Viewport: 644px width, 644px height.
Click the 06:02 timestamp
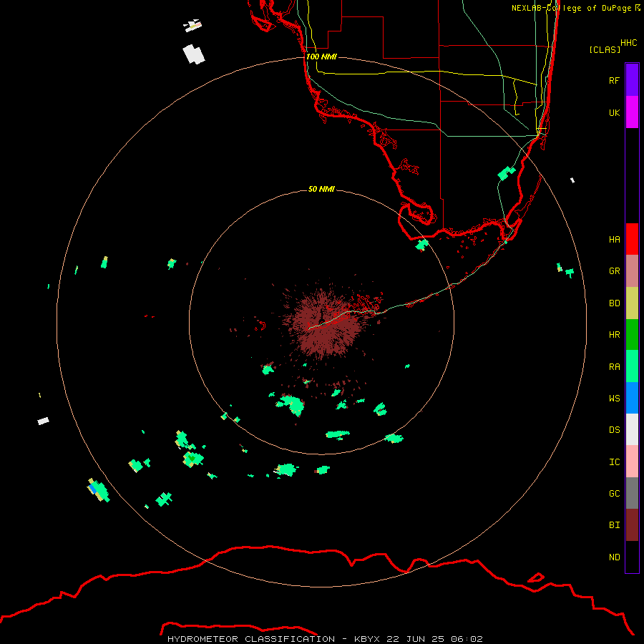click(467, 639)
